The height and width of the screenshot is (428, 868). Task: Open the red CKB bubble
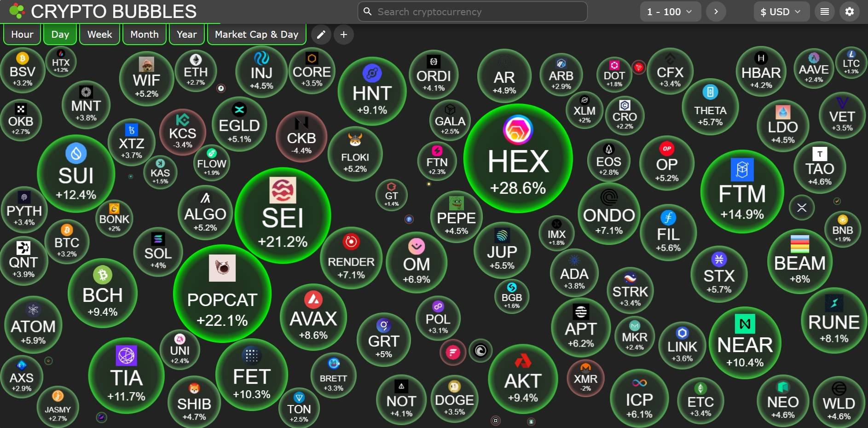(x=301, y=137)
